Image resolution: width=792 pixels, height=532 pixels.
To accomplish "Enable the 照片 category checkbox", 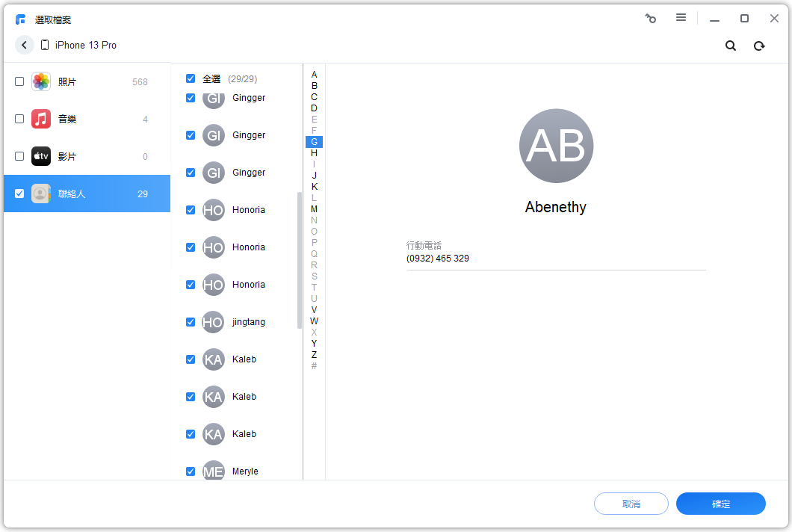I will tap(19, 82).
